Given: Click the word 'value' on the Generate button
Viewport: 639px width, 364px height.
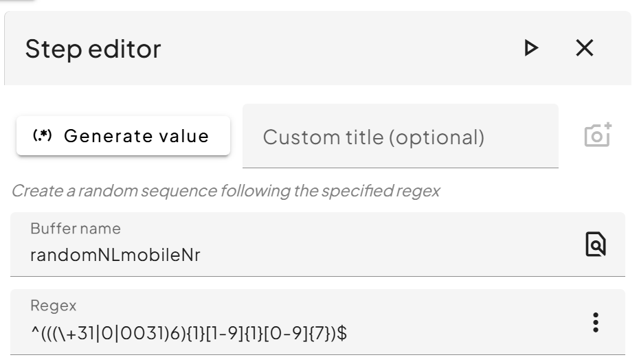Looking at the screenshot, I should point(184,136).
